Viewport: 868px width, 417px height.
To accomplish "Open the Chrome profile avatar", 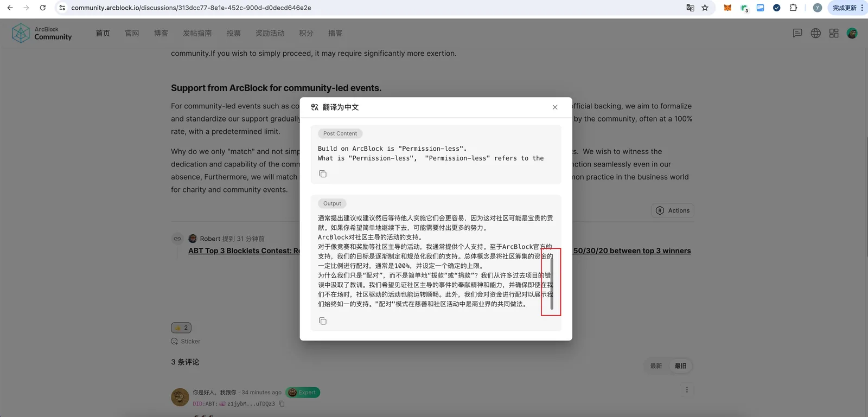I will (818, 8).
